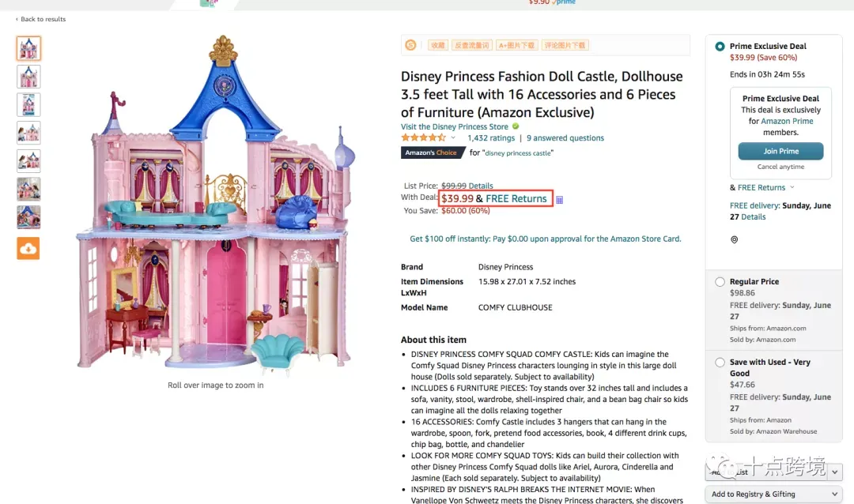The height and width of the screenshot is (504, 854).
Task: Click the back arrow beside Back to results
Action: pos(17,19)
